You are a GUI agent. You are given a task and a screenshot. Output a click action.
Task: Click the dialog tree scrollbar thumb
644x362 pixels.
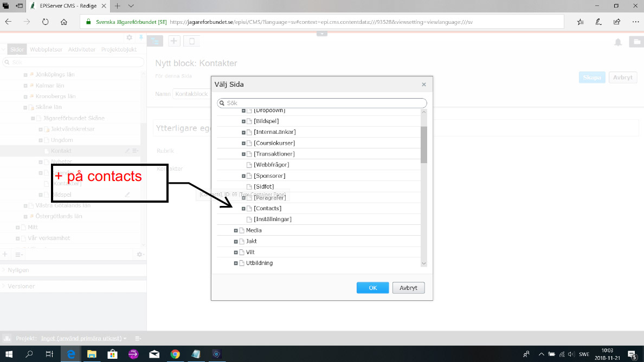[x=424, y=145]
